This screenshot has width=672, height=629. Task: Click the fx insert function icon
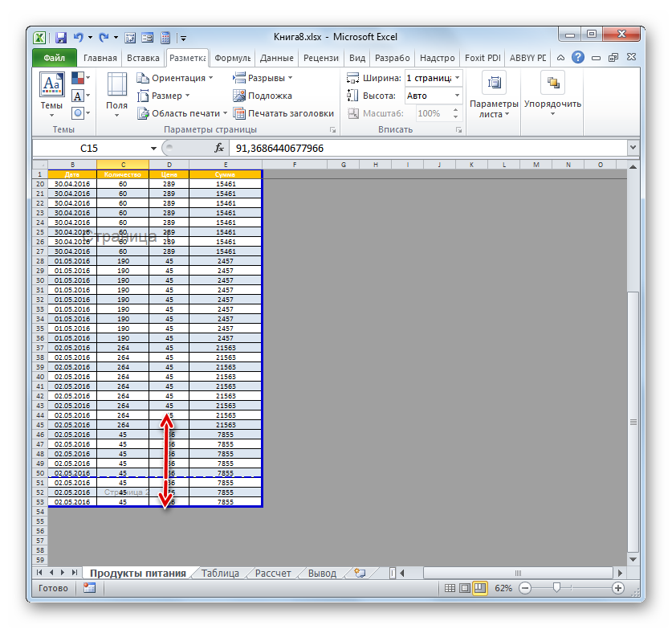click(x=219, y=148)
